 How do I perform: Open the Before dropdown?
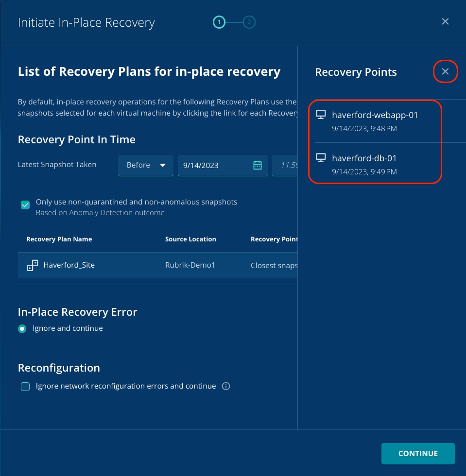(x=146, y=165)
